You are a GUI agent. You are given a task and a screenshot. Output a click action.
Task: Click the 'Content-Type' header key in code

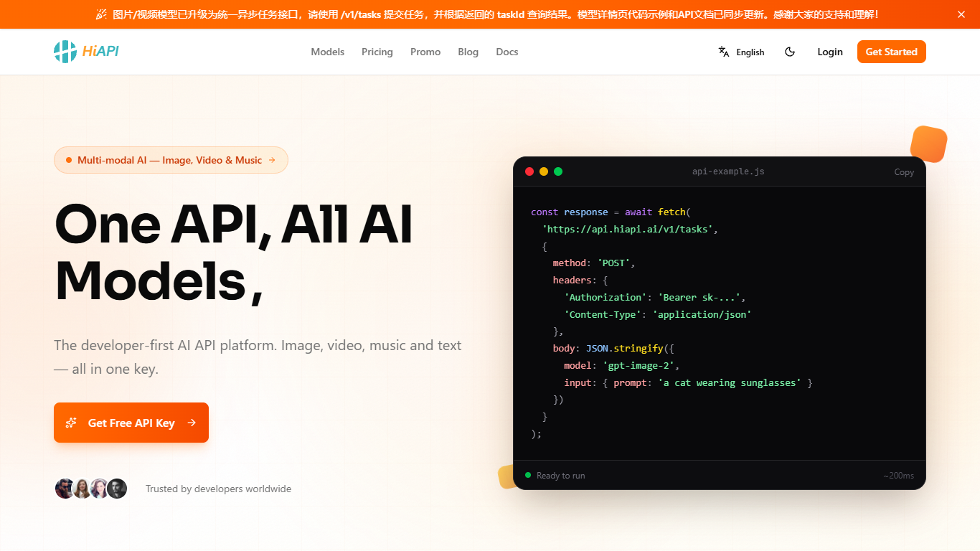click(603, 314)
